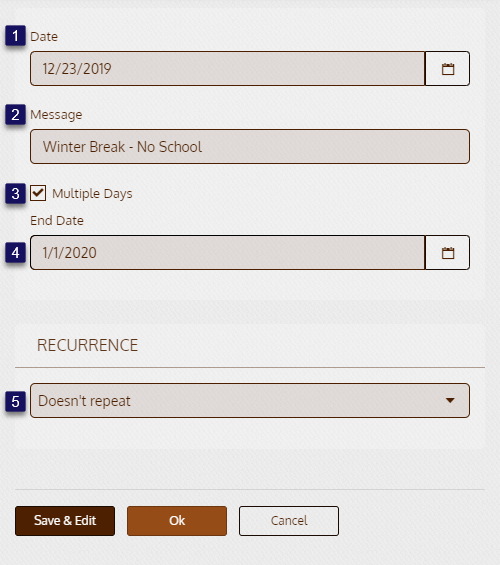
Task: Open the calendar picker for the Date field
Action: [447, 68]
